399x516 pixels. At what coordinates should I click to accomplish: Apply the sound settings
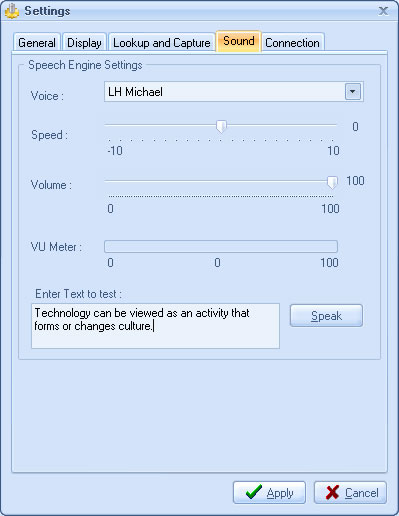tap(269, 492)
